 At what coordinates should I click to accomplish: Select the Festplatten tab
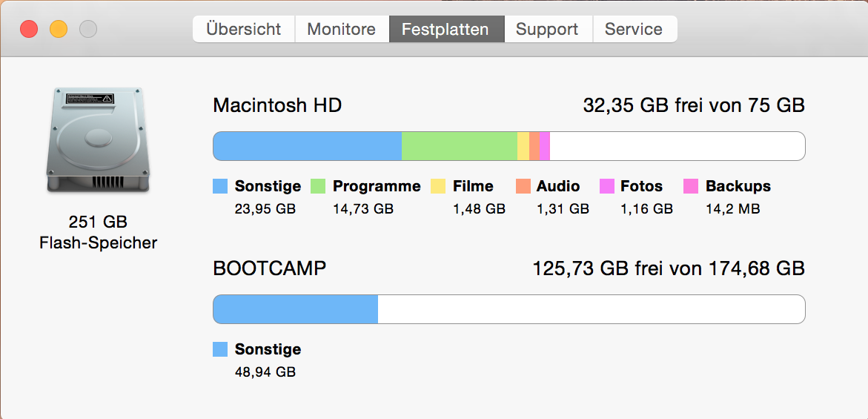coord(445,30)
